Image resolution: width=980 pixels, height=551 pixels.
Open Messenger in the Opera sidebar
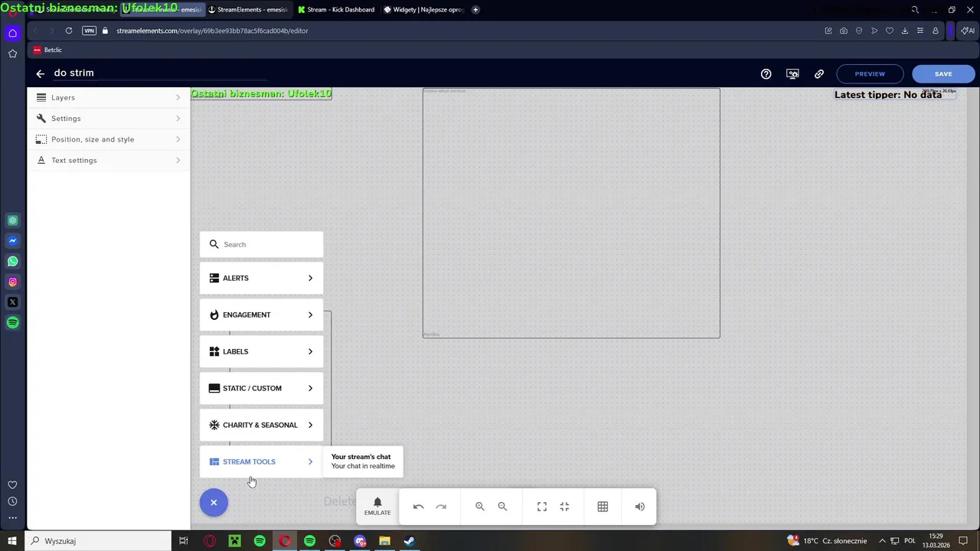click(12, 241)
